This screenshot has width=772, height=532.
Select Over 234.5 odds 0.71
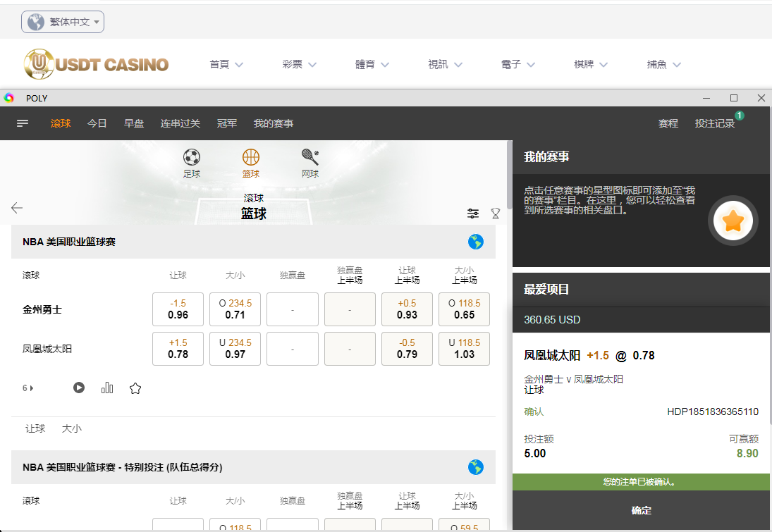pyautogui.click(x=235, y=309)
